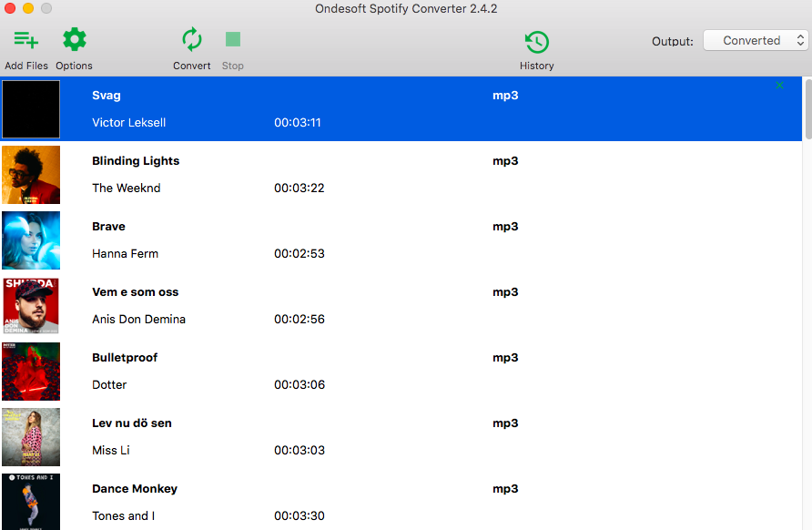Click the mp3 format of Bulletproof

click(505, 358)
